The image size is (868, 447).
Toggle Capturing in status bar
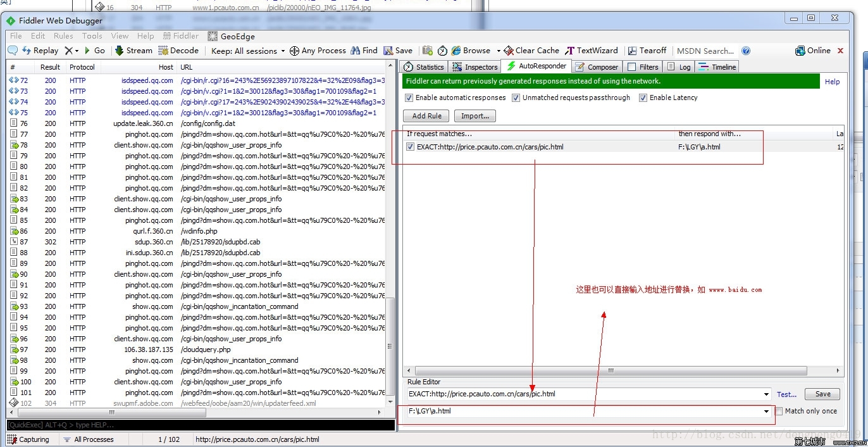point(28,439)
